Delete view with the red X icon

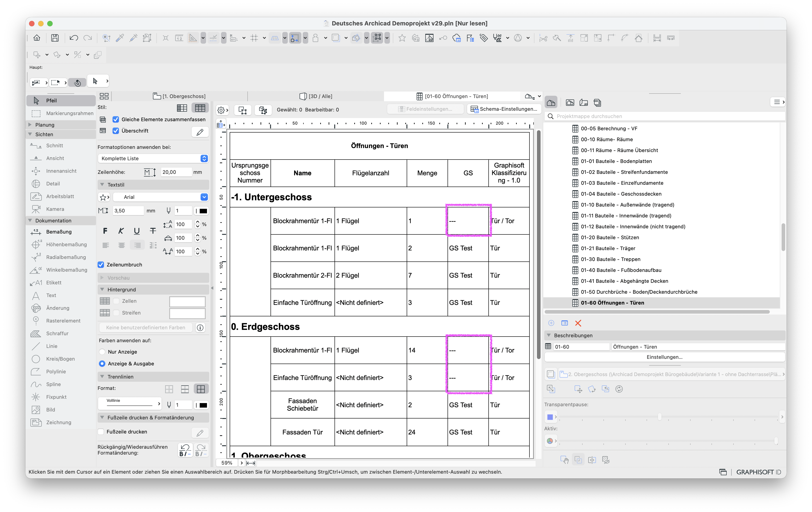coord(578,323)
